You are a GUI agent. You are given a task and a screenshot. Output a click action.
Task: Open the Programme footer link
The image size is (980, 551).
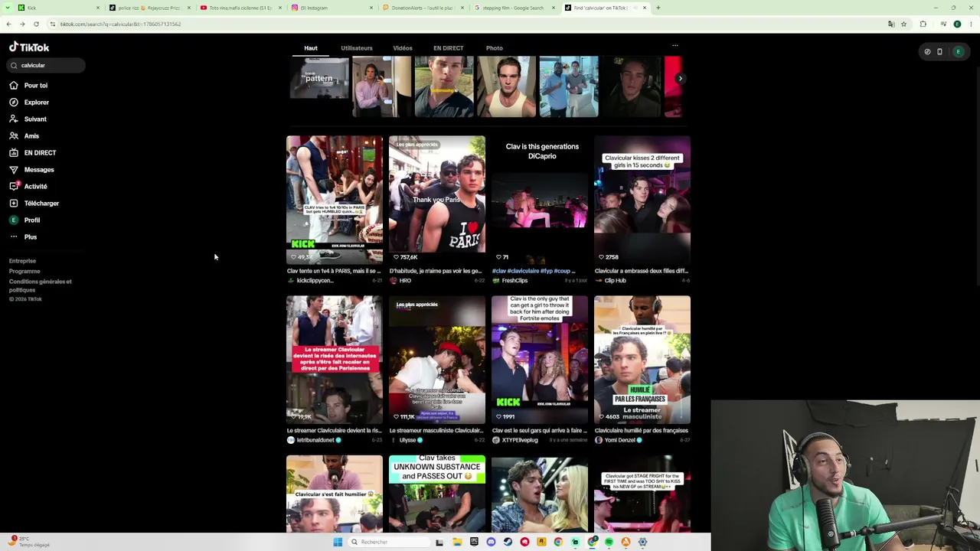pos(24,271)
